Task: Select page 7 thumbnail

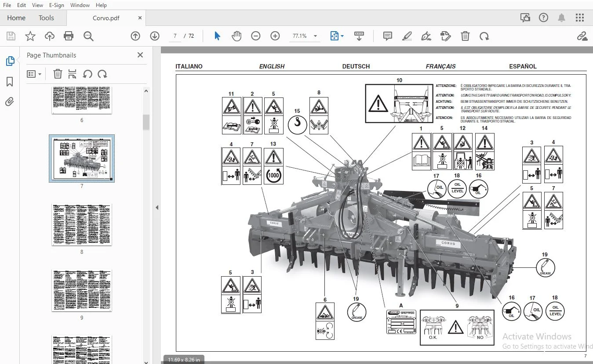Action: tap(82, 158)
